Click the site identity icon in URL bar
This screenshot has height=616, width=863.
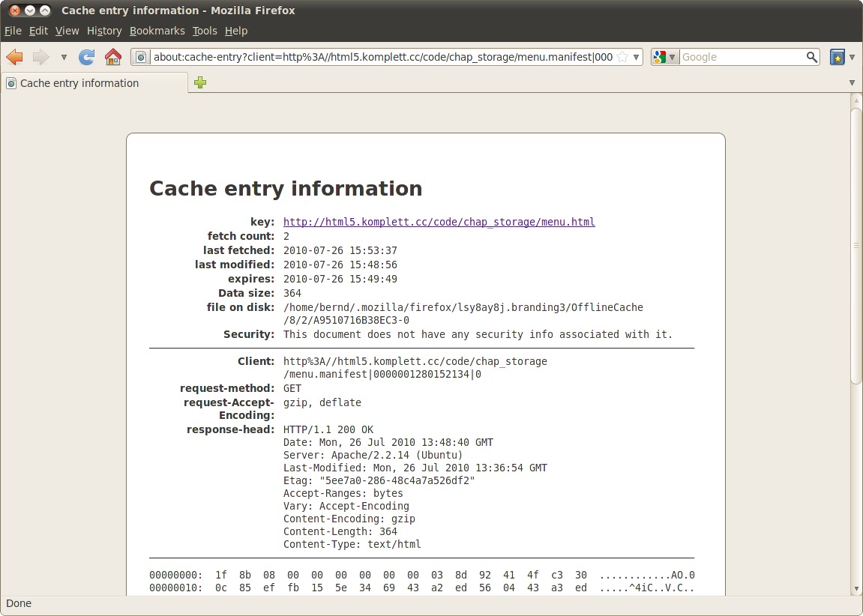pos(141,57)
